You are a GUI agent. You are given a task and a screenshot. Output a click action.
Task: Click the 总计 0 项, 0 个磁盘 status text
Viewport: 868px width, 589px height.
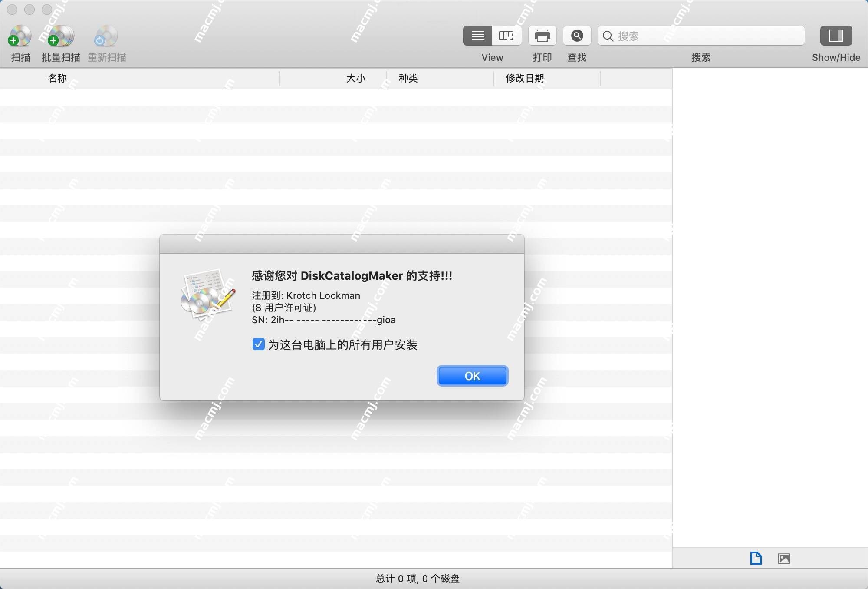[418, 579]
